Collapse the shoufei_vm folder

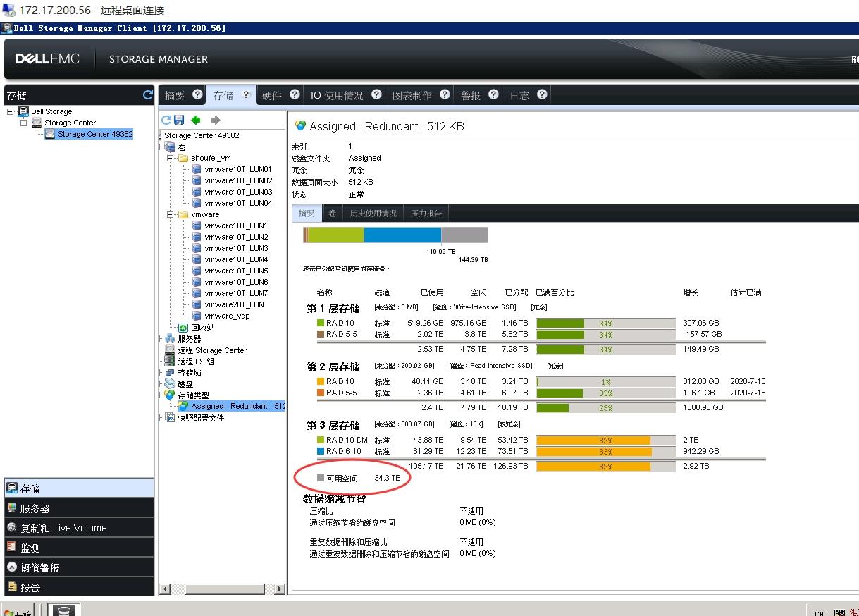tap(171, 158)
